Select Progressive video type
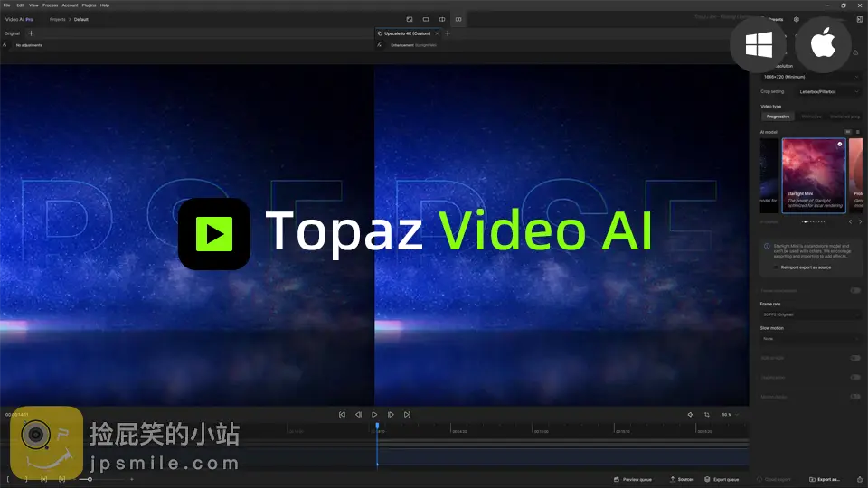Screen dimensions: 868x488 tap(778, 117)
